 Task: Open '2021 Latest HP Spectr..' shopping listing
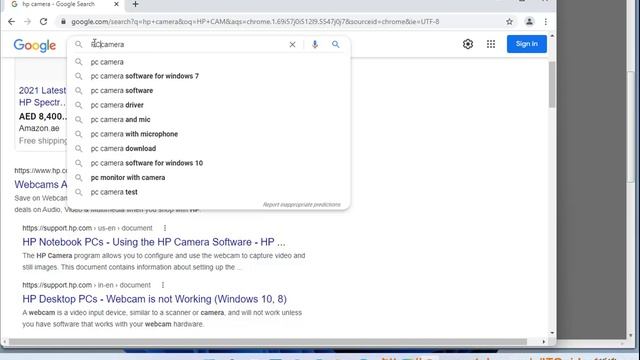[x=42, y=96]
